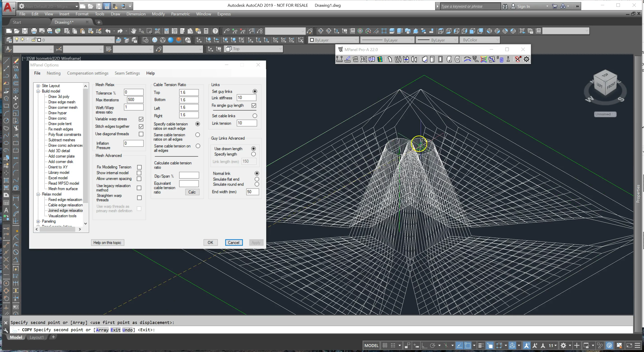Open the ByColor plot style dropdown

pyautogui.click(x=480, y=40)
